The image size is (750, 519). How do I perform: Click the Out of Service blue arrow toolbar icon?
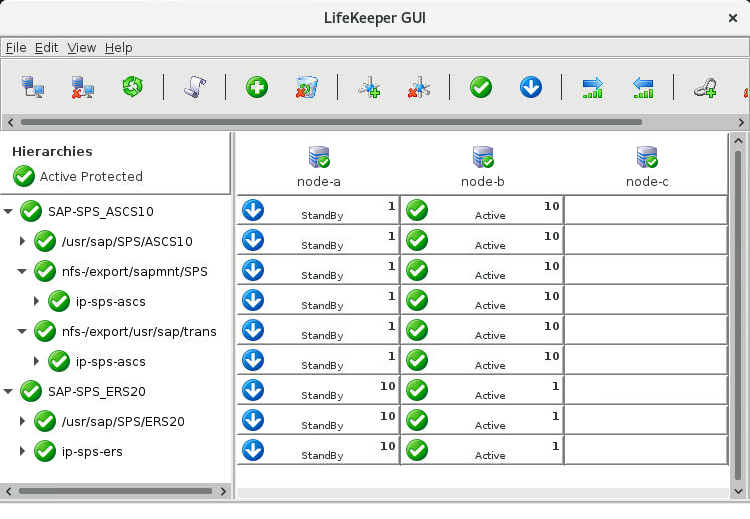tap(530, 87)
